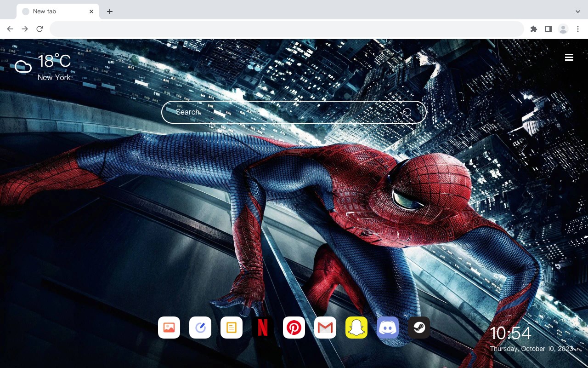This screenshot has width=588, height=368.
Task: Open the hamburger menu on the page
Action: click(x=569, y=57)
